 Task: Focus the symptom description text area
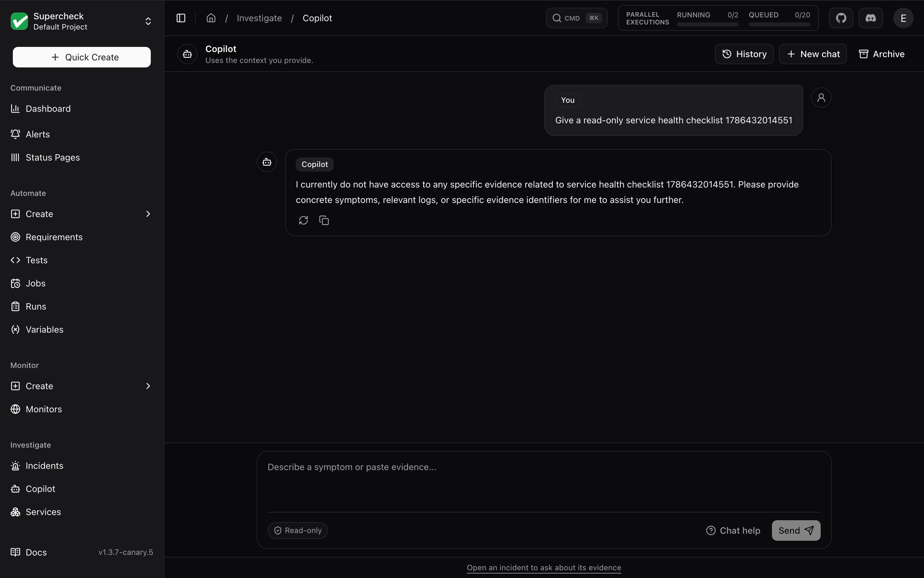[x=544, y=482]
